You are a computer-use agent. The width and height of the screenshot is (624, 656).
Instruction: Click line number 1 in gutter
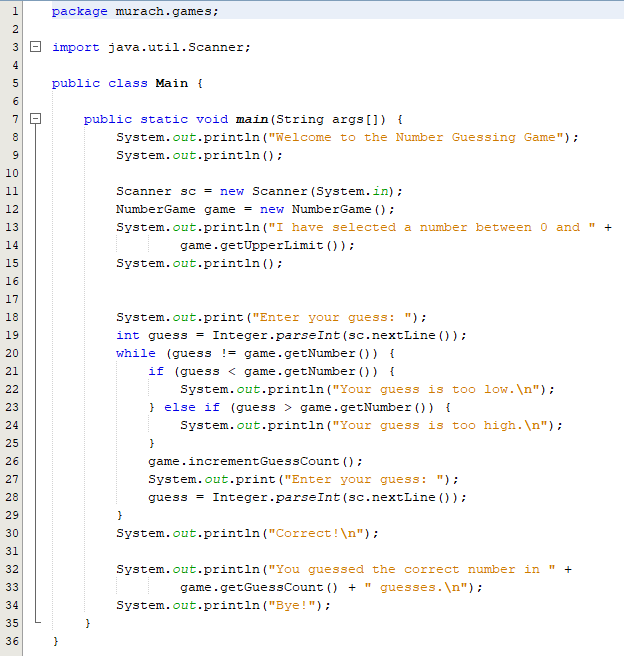click(x=15, y=11)
